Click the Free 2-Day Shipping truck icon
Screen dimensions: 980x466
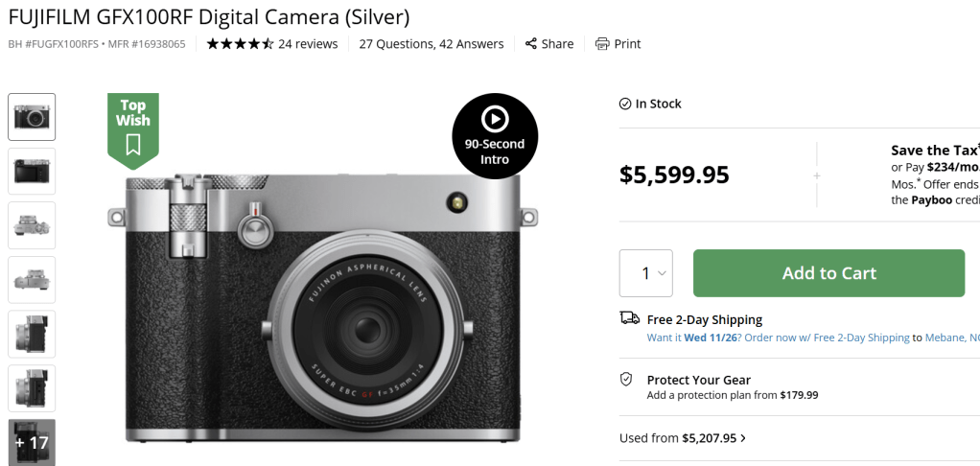[629, 319]
